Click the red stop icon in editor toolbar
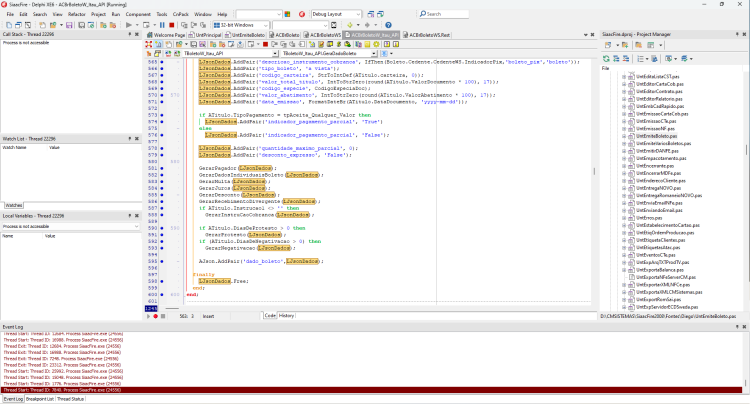This screenshot has width=750, height=404. click(265, 44)
